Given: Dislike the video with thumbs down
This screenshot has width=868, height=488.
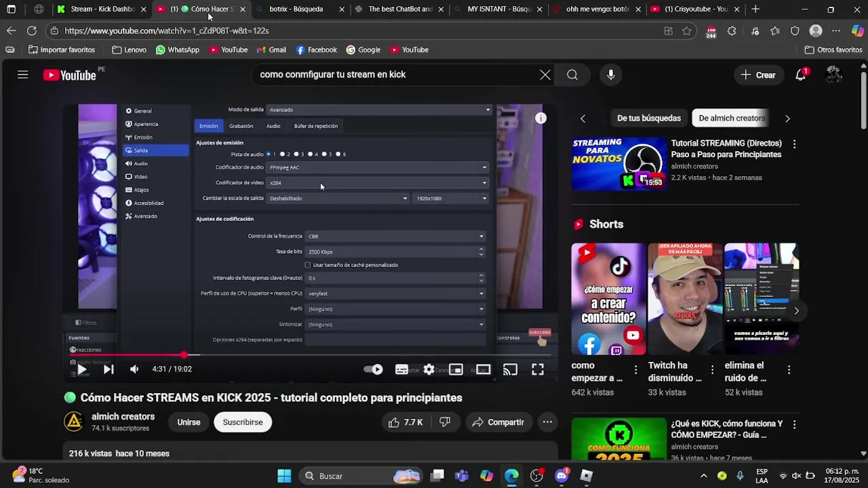Looking at the screenshot, I should click(x=445, y=422).
